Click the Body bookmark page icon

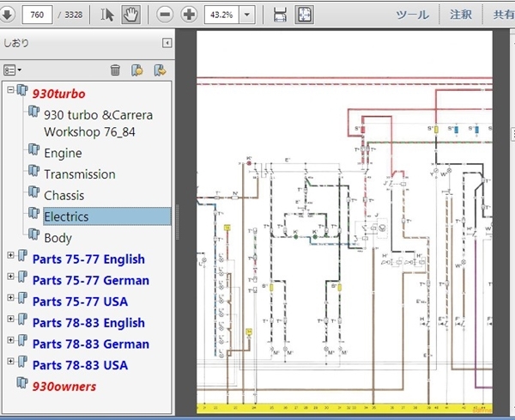pyautogui.click(x=33, y=234)
